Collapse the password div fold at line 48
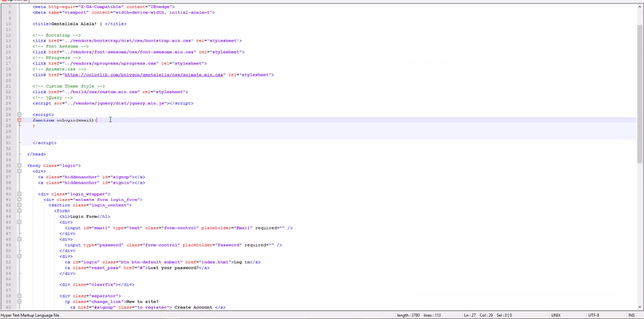Screen dimensions: 644x319 (19, 239)
